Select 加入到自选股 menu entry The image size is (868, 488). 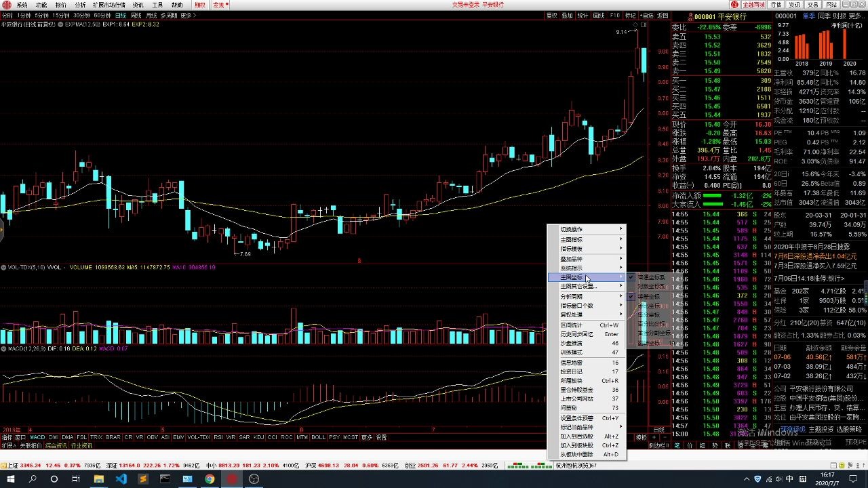(587, 436)
